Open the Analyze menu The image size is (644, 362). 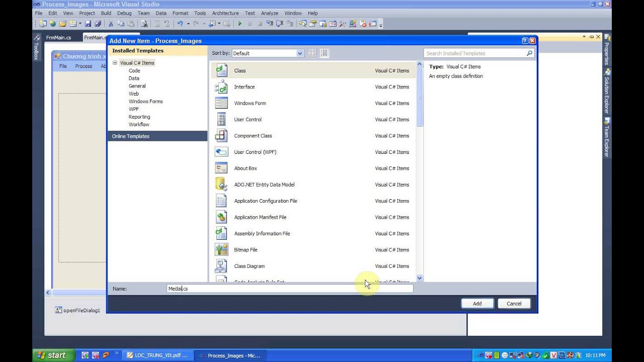[x=270, y=13]
